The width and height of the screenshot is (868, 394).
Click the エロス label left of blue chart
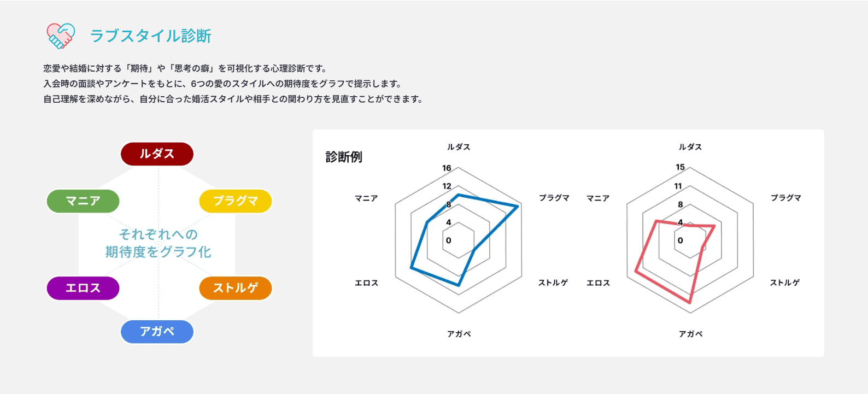pos(367,283)
